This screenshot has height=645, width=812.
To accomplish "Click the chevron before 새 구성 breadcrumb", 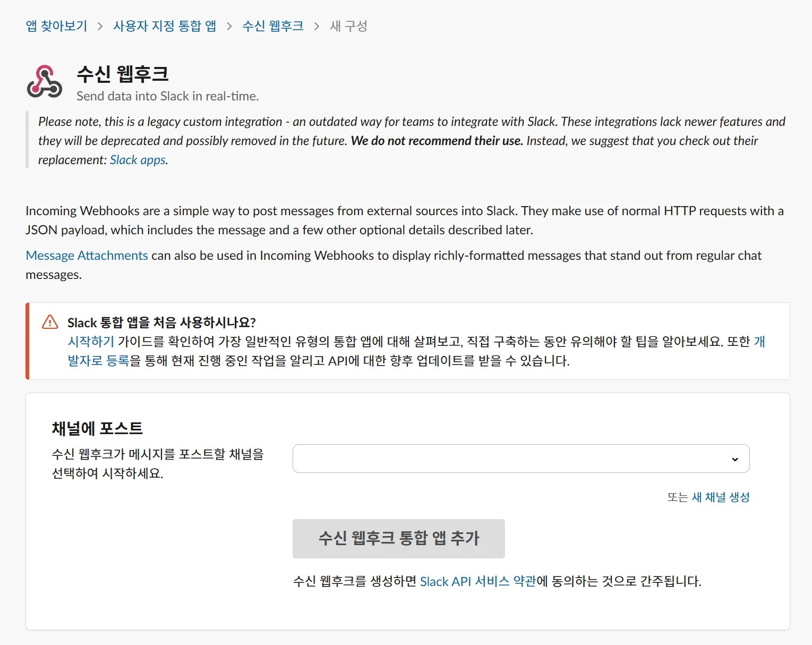I will (317, 27).
